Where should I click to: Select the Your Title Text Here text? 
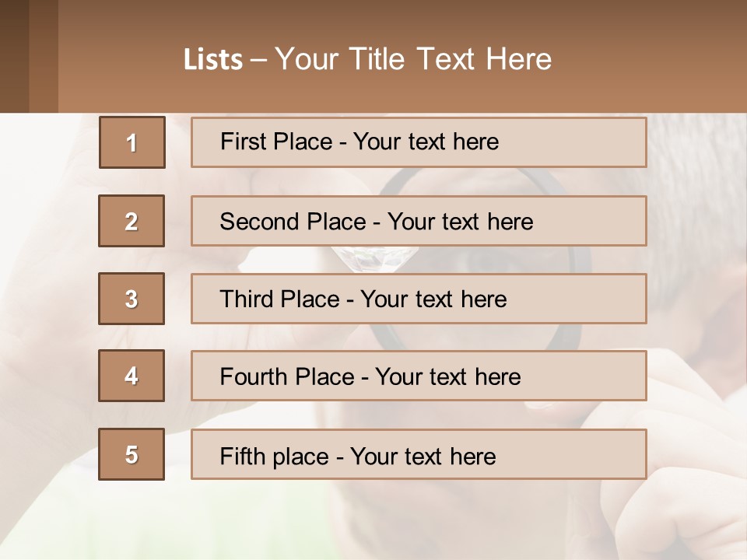tap(413, 59)
